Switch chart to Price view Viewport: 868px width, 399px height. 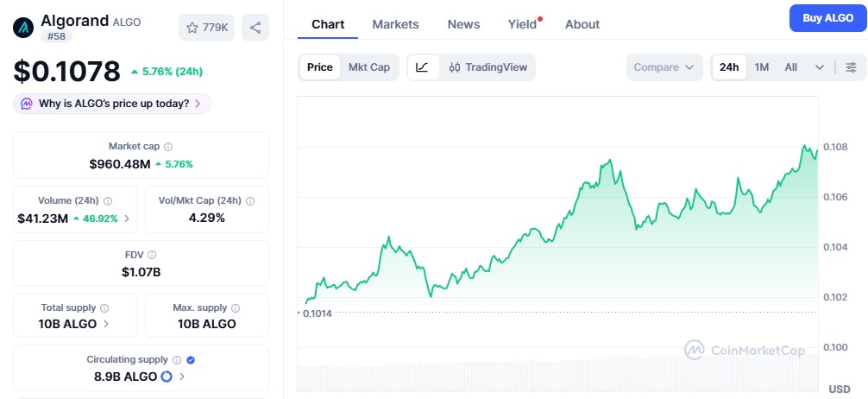pos(320,67)
